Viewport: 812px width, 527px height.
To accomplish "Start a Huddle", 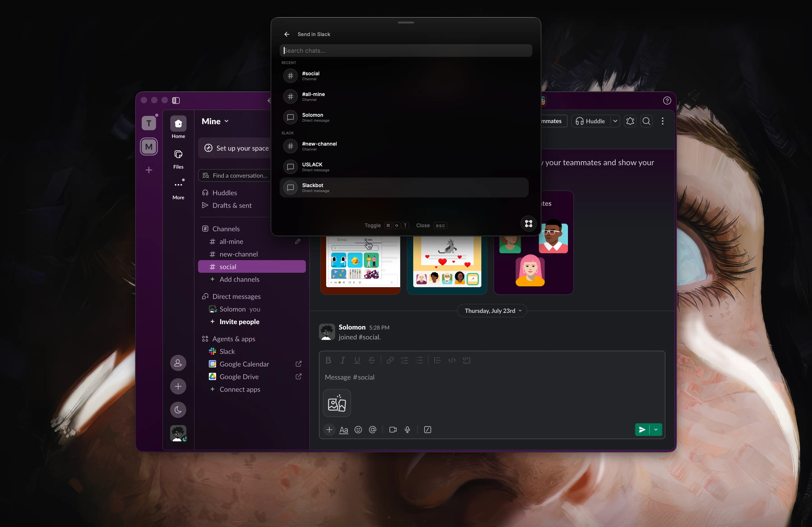I will 591,121.
